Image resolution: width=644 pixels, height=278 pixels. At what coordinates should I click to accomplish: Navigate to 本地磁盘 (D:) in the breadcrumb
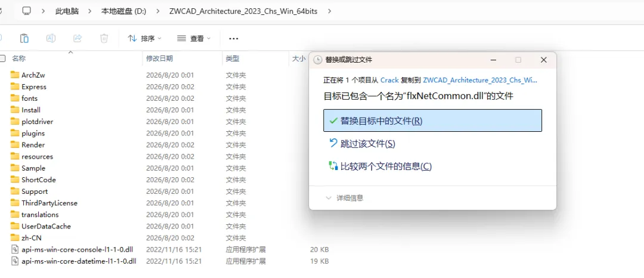123,11
